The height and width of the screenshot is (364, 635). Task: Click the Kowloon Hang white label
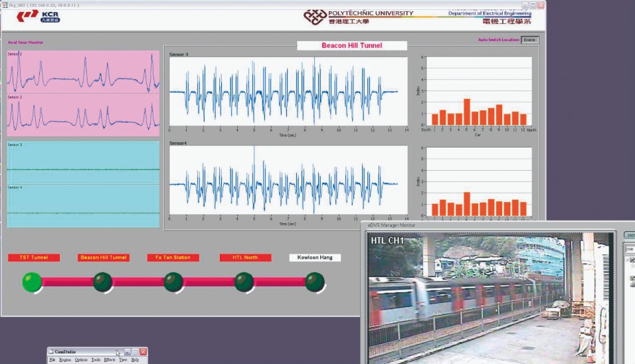coord(315,258)
